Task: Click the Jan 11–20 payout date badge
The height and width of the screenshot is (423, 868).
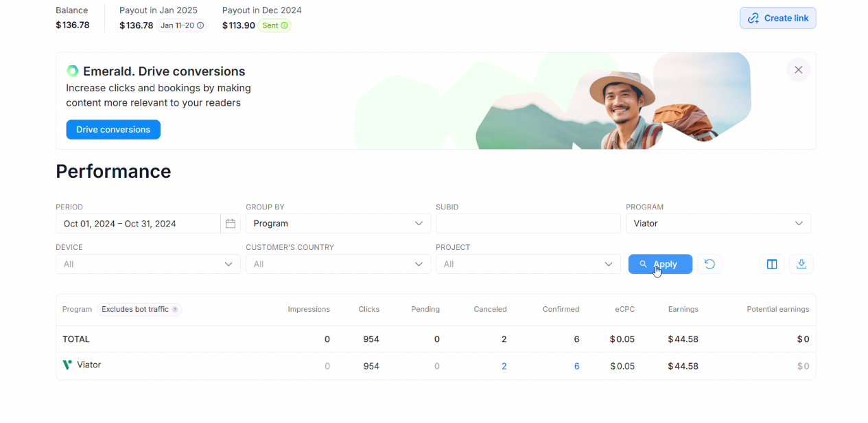Action: (182, 25)
